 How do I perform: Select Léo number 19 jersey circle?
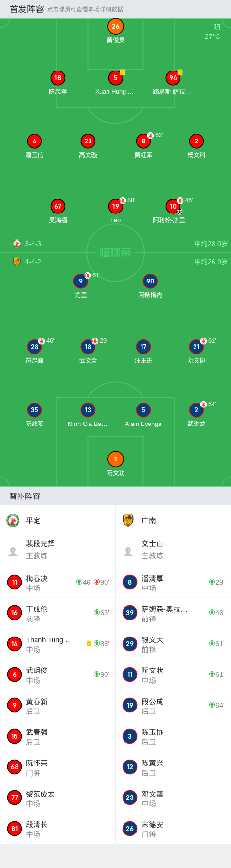point(115,206)
